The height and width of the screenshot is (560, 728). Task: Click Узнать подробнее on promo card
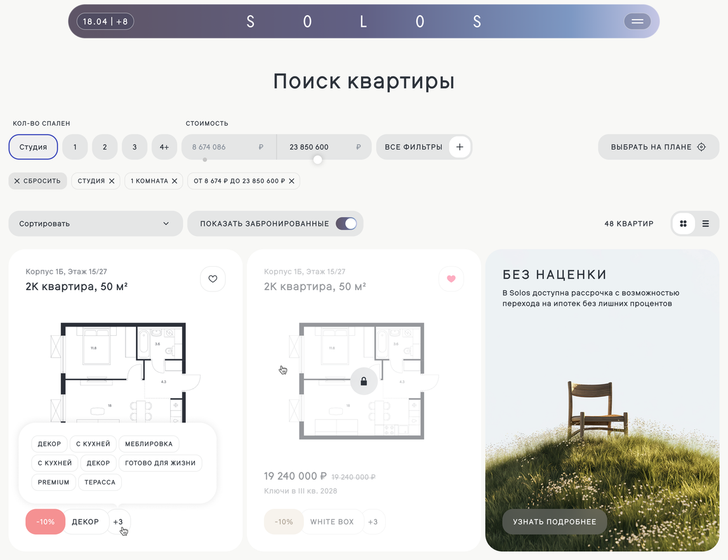[x=554, y=522]
